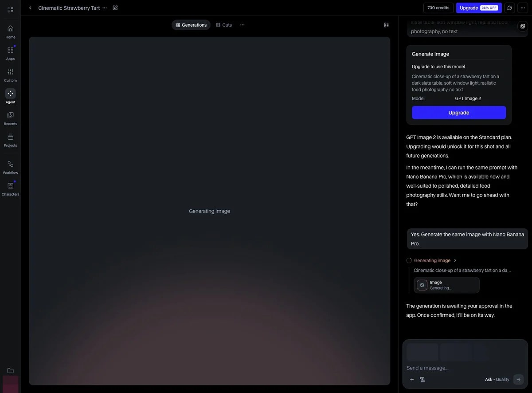Viewport: 532px width, 393px height.
Task: Click the blue Upgrade button in Generate Image card
Action: click(459, 113)
